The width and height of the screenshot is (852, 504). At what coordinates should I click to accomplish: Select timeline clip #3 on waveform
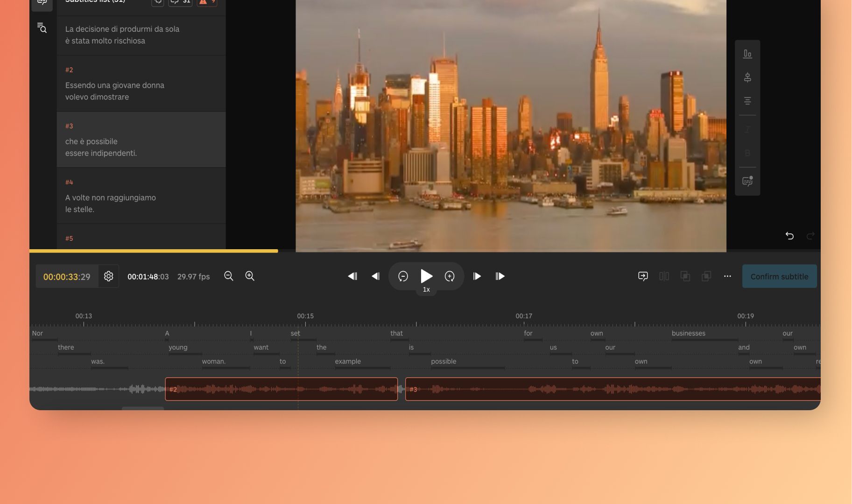point(613,389)
